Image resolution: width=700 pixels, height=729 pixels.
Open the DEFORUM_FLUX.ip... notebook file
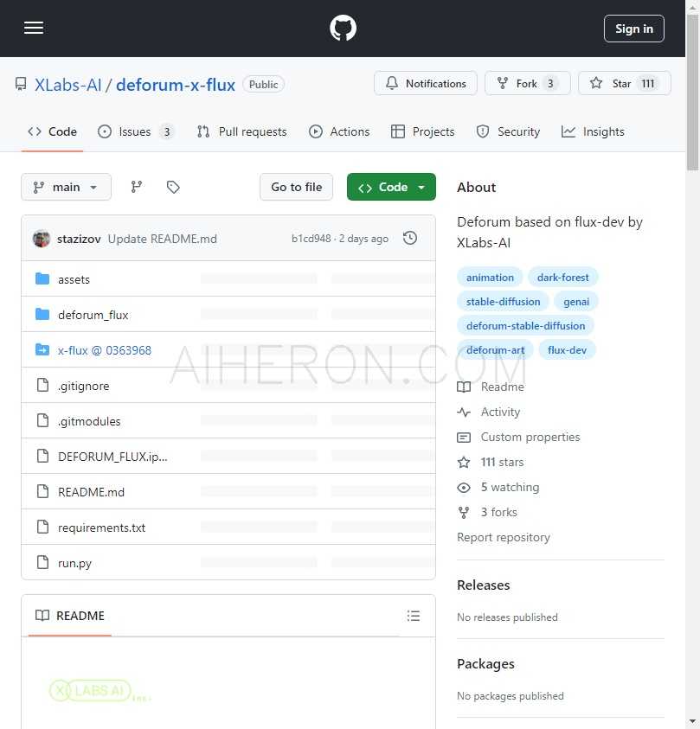[x=112, y=457]
